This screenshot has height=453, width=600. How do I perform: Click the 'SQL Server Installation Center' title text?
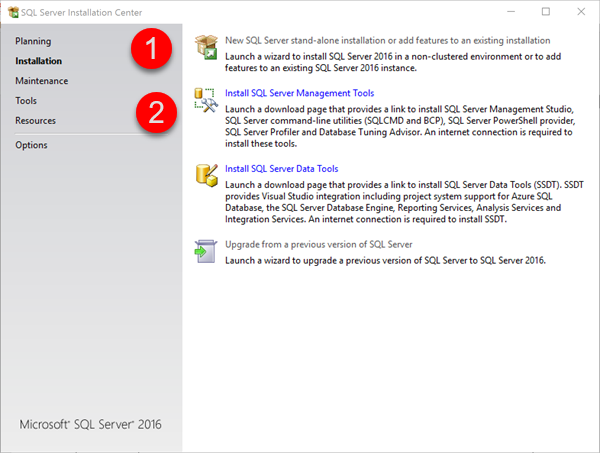click(82, 13)
